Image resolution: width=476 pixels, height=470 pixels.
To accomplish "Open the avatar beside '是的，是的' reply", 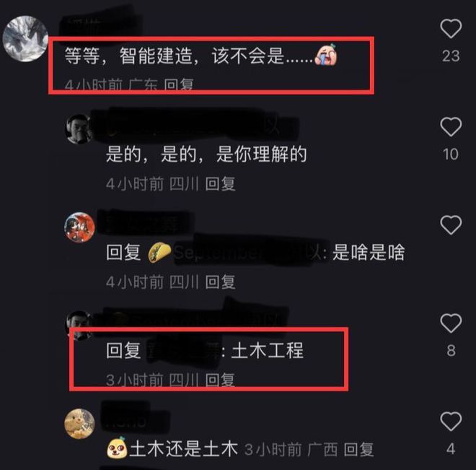I will point(79,129).
